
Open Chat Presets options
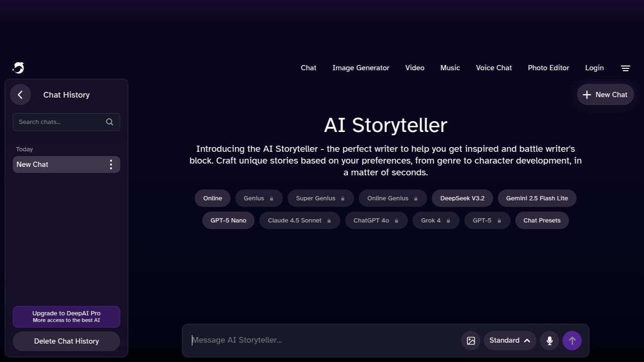point(542,220)
